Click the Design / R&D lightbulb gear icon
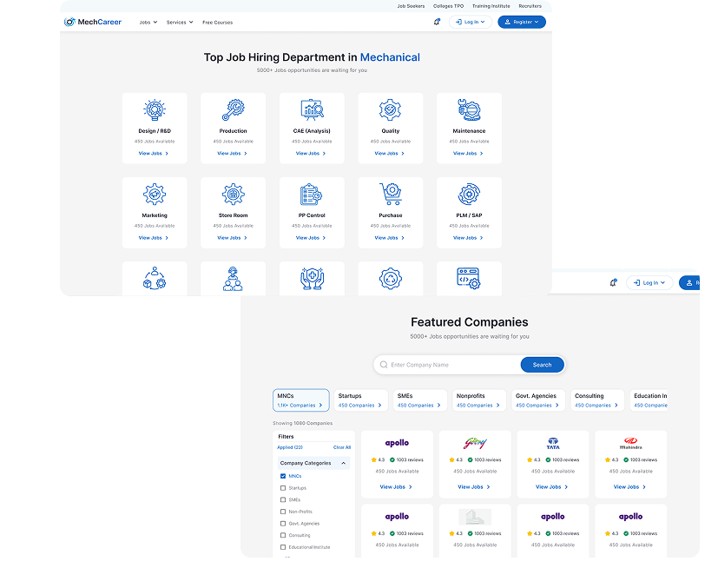This screenshot has width=718, height=588. [x=155, y=110]
